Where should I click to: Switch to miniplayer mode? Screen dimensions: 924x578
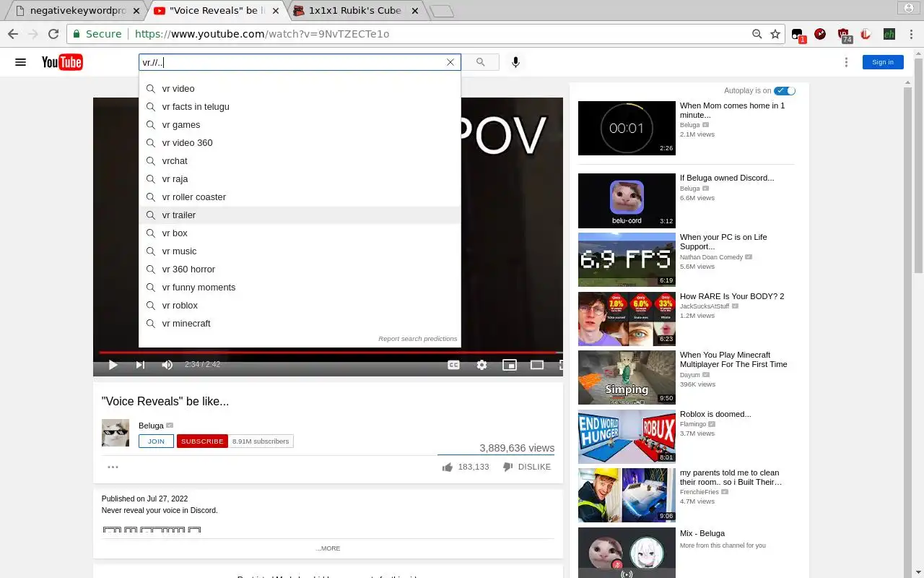(x=510, y=365)
